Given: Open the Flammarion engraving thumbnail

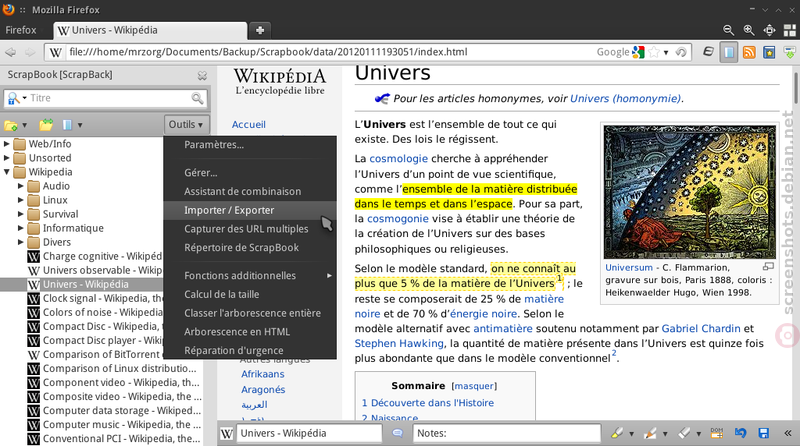Looking at the screenshot, I should [690, 192].
